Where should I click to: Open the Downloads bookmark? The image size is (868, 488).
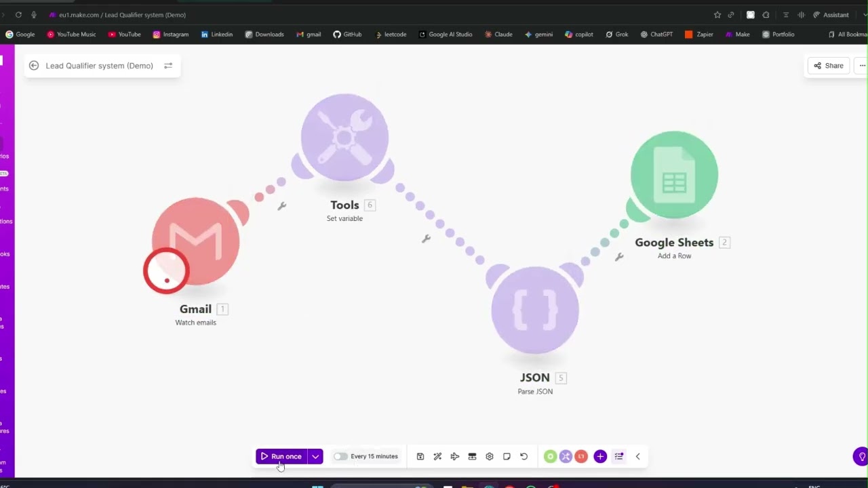[x=264, y=35]
